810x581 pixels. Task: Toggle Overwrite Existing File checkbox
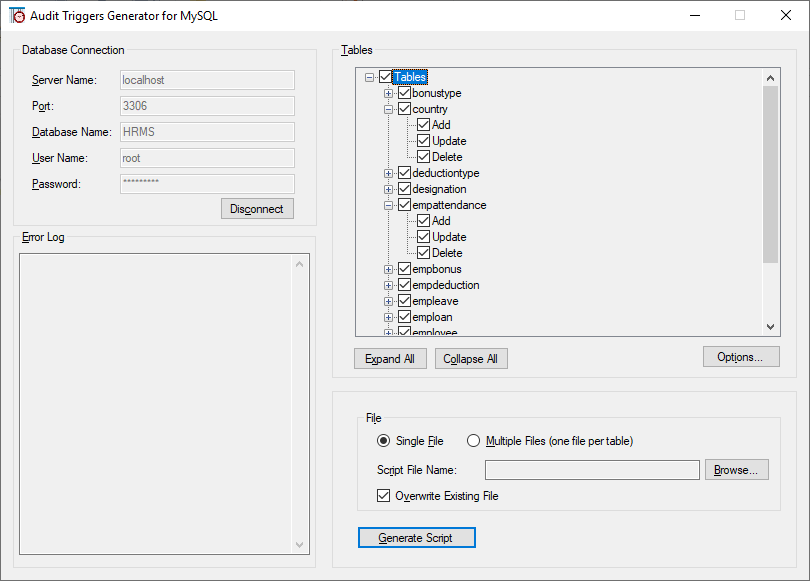click(x=383, y=496)
